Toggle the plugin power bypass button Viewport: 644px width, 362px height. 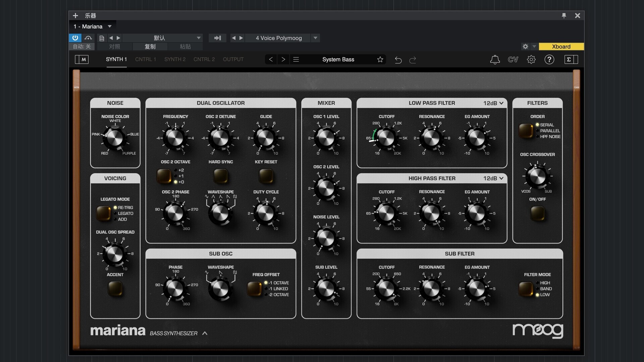pyautogui.click(x=75, y=38)
